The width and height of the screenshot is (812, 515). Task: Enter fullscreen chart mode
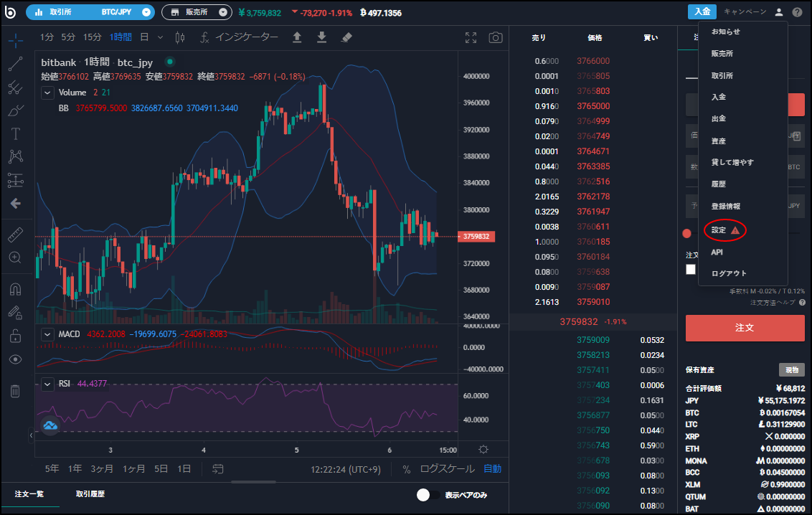pyautogui.click(x=471, y=37)
